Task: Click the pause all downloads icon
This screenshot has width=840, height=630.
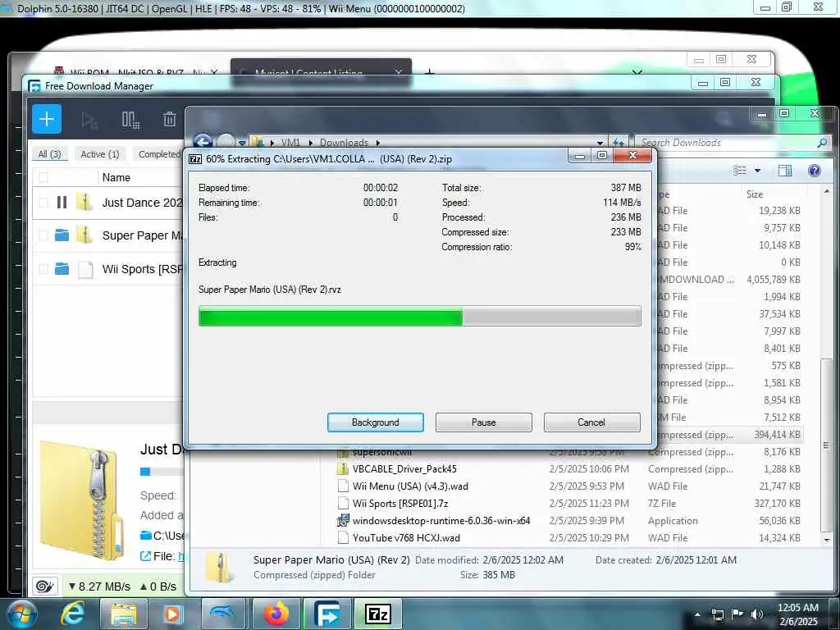Action: pyautogui.click(x=130, y=120)
